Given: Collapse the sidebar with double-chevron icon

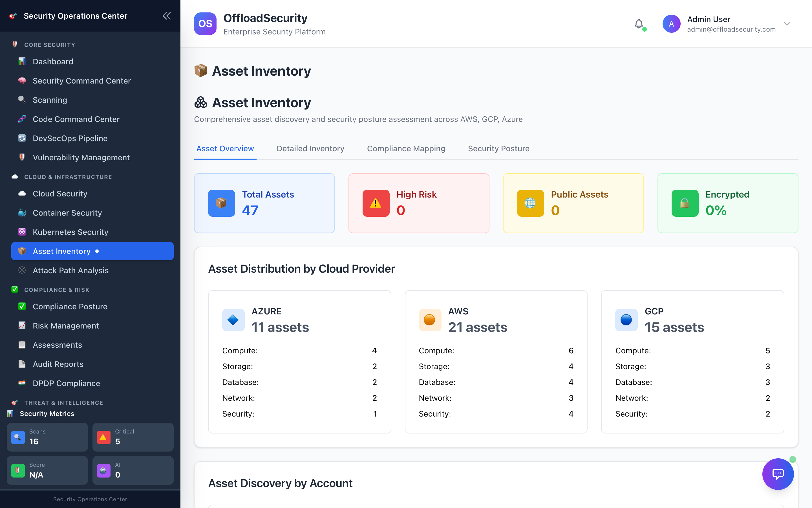Looking at the screenshot, I should click(167, 16).
